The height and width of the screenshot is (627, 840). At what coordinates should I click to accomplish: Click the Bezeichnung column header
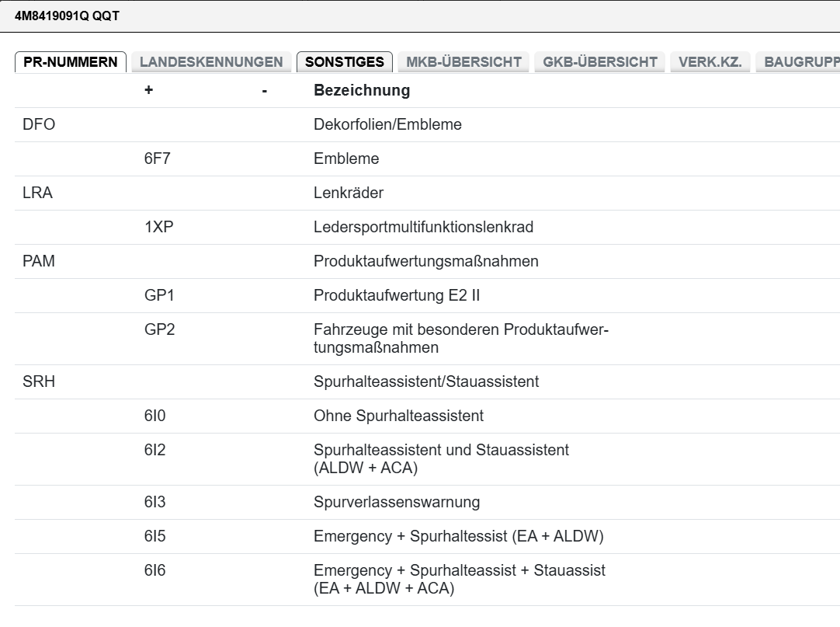tap(362, 91)
